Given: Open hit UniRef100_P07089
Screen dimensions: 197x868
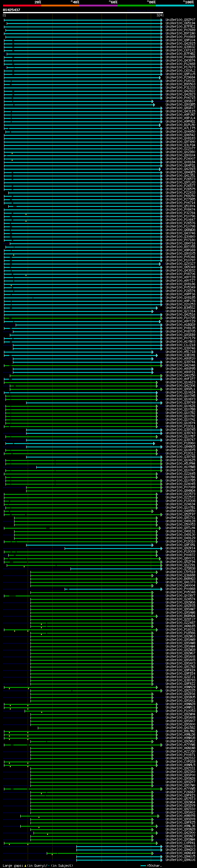Looking at the screenshot, I should (180, 487).
